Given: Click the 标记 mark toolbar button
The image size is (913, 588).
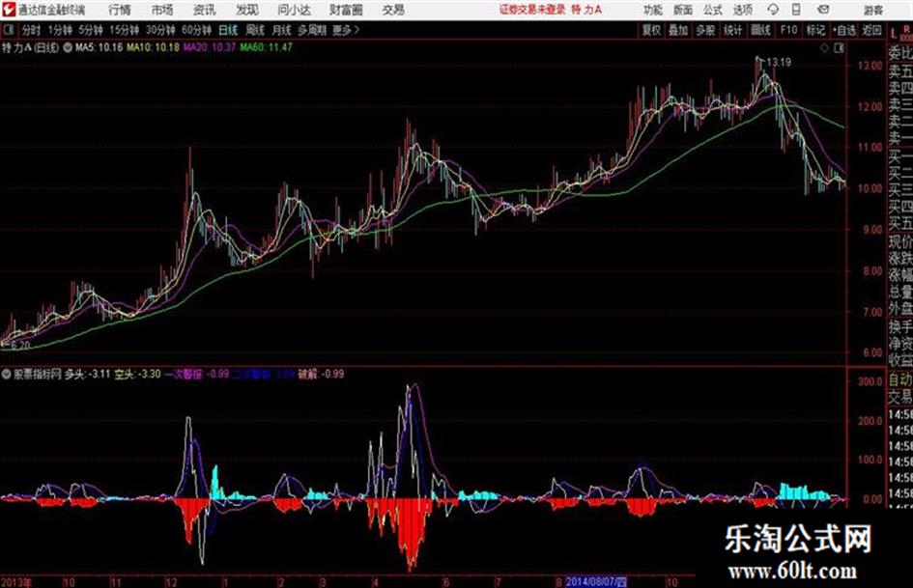Looking at the screenshot, I should pos(815,30).
